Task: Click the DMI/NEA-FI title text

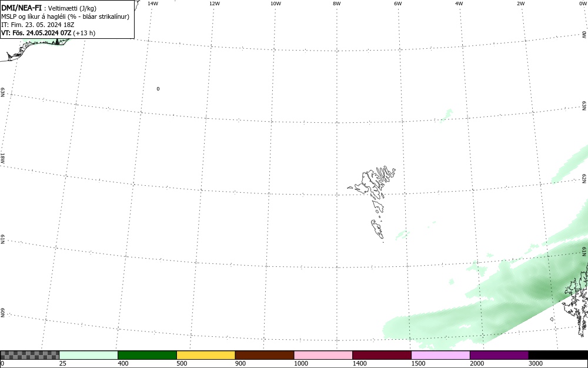Action: [x=21, y=8]
